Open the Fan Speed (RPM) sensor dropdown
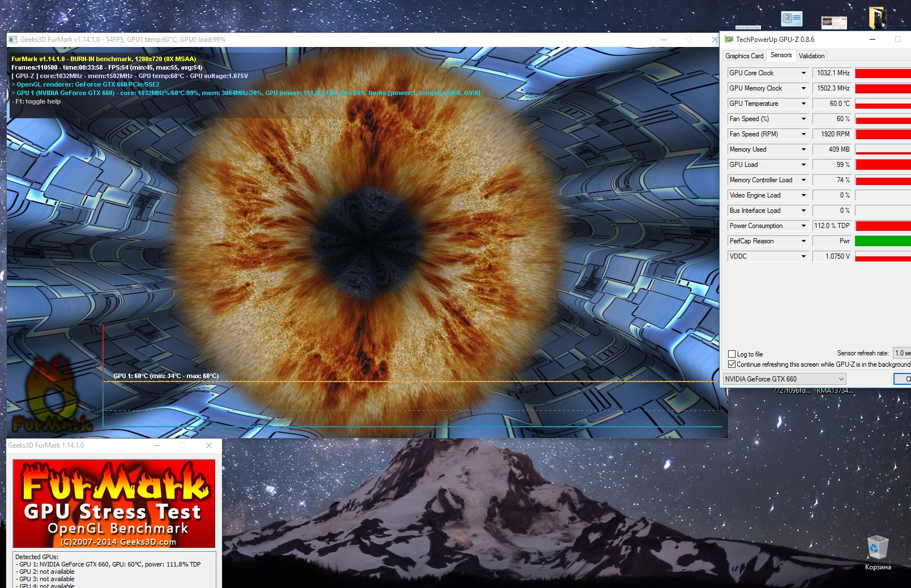This screenshot has height=588, width=911. (803, 134)
